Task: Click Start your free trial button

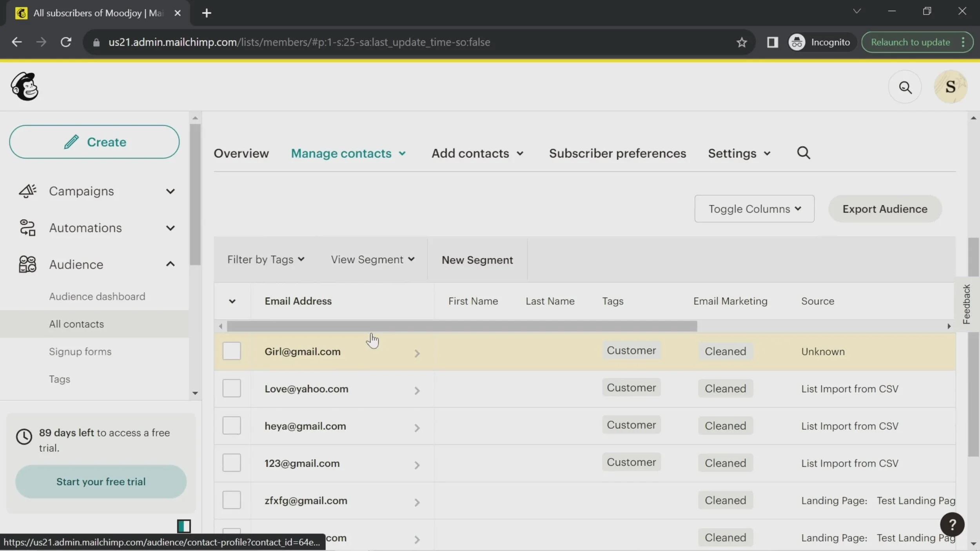Action: pyautogui.click(x=101, y=482)
